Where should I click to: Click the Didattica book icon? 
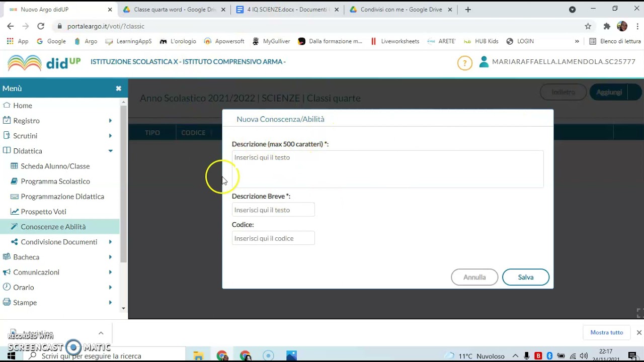click(7, 151)
